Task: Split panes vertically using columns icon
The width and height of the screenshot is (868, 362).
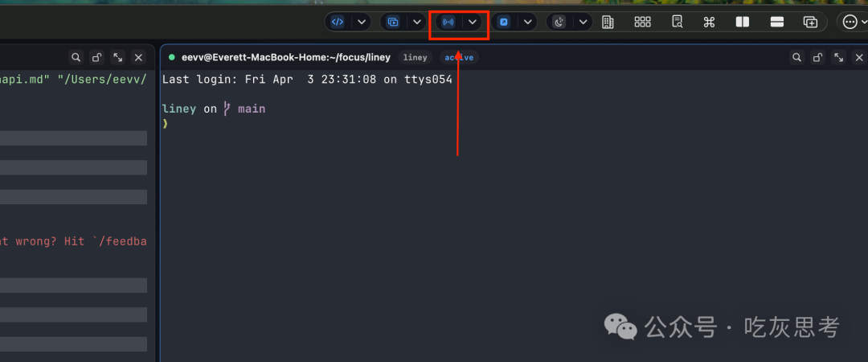Action: click(x=743, y=23)
